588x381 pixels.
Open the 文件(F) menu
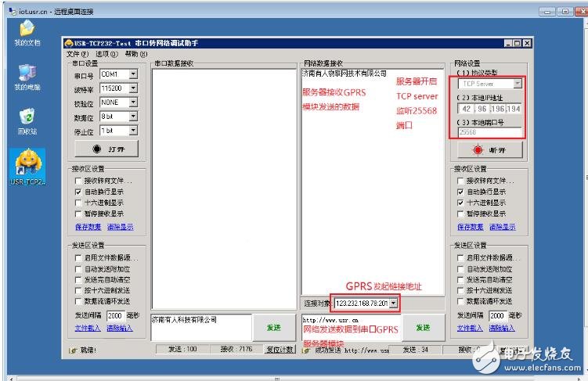[x=78, y=54]
